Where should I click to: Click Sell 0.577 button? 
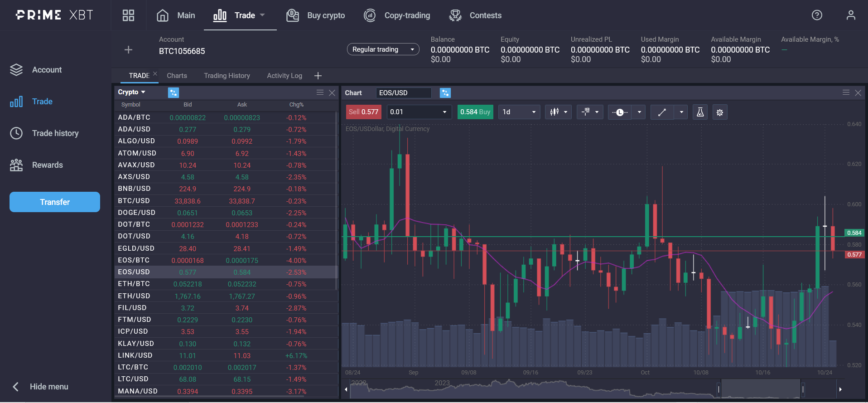coord(363,112)
